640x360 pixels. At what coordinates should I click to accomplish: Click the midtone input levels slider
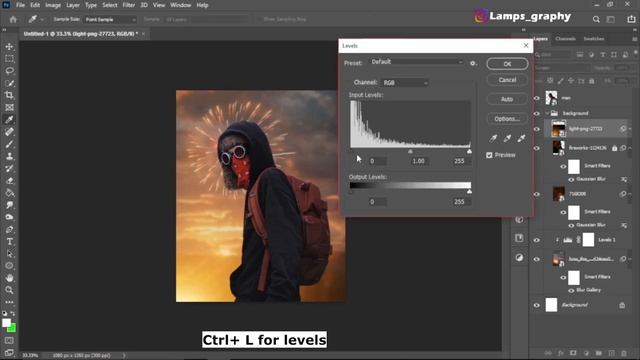point(410,151)
